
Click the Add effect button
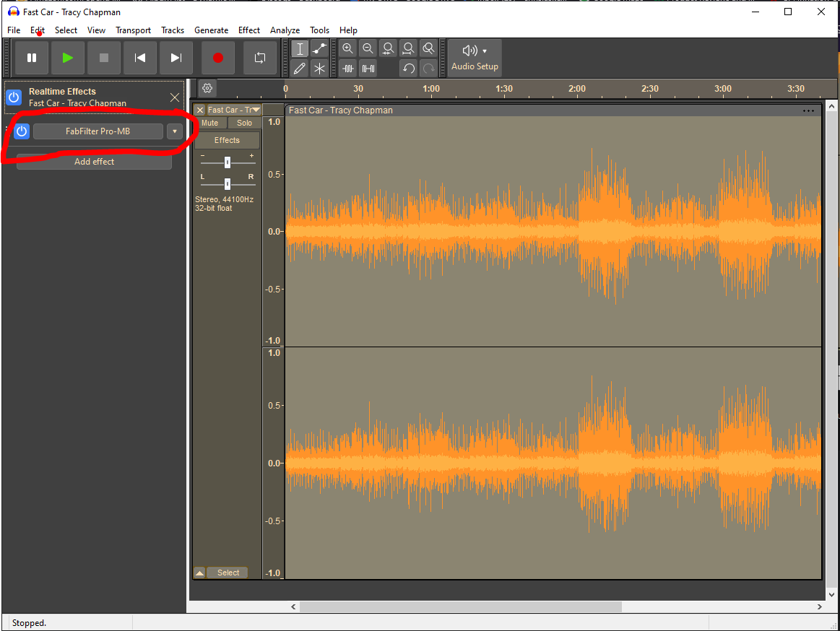(x=95, y=162)
